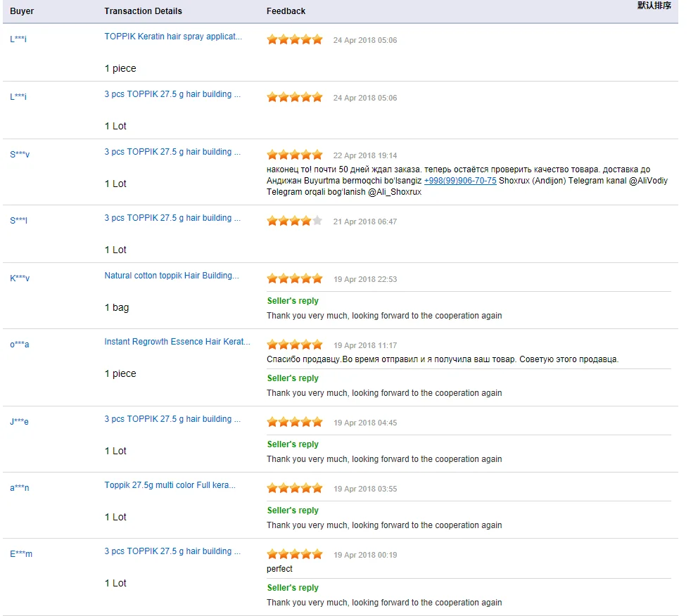698x616 pixels.
Task: Open Instant Regrowth Essence Hair Keratin link
Action: click(177, 342)
